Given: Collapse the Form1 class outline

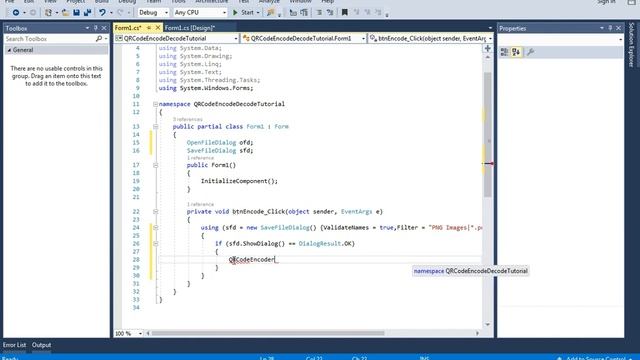Looking at the screenshot, I should click(156, 127).
